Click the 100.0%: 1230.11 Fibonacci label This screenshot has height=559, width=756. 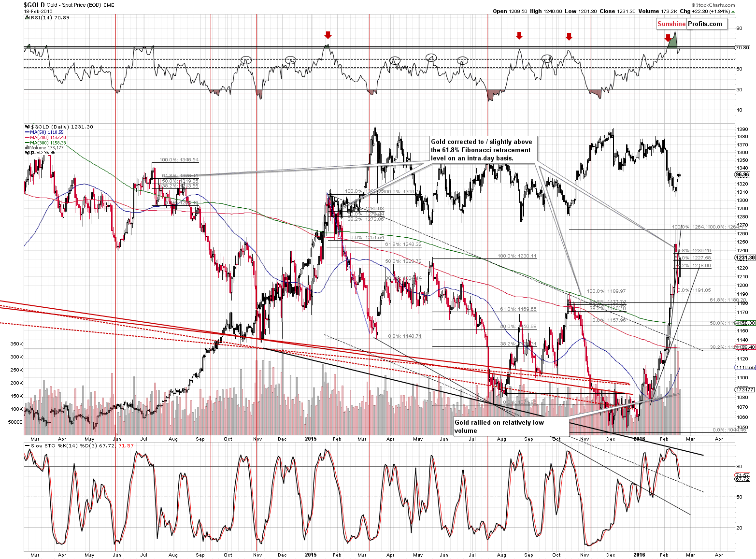pos(517,256)
